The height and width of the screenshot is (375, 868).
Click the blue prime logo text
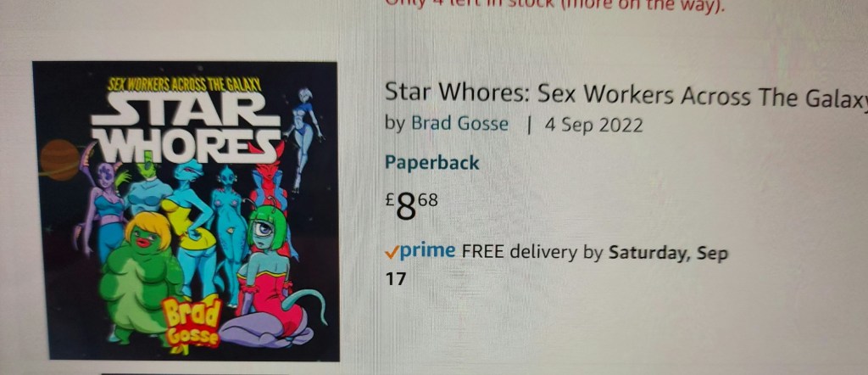(x=427, y=250)
